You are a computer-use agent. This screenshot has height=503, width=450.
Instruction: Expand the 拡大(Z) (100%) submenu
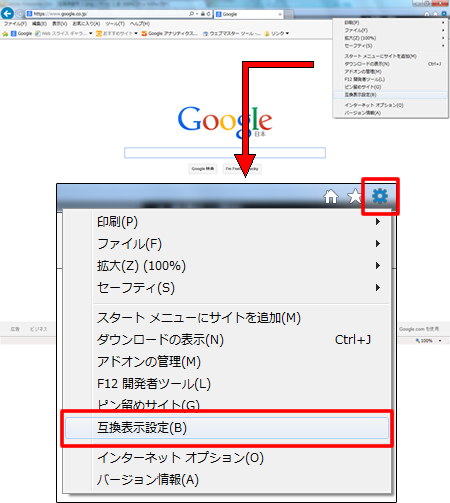coord(141,266)
